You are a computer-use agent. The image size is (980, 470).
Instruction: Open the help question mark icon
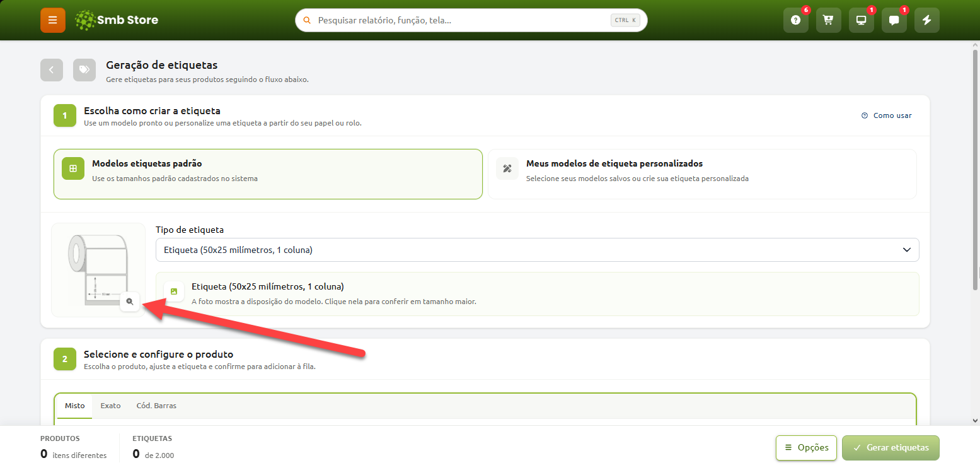click(x=796, y=20)
